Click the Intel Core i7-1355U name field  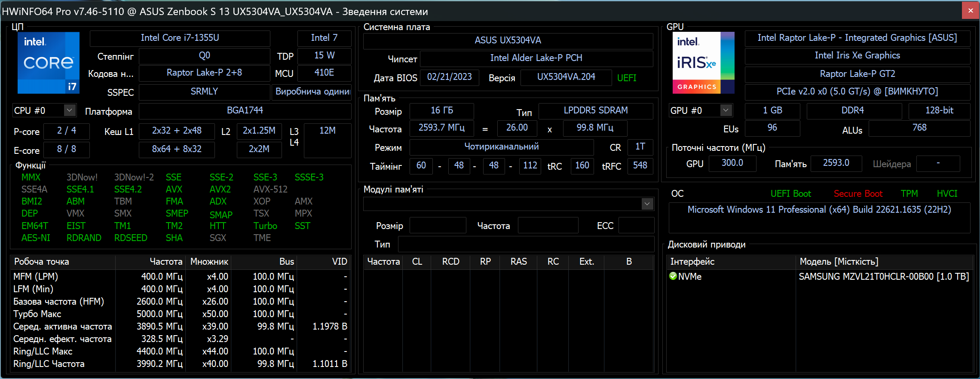click(x=180, y=38)
